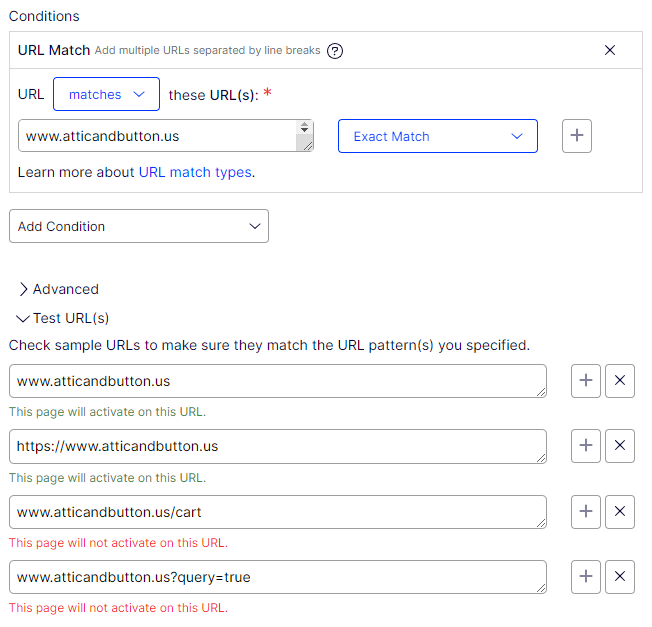
Task: Add test URL after https://www.atticandbutton.us row
Action: pos(586,446)
